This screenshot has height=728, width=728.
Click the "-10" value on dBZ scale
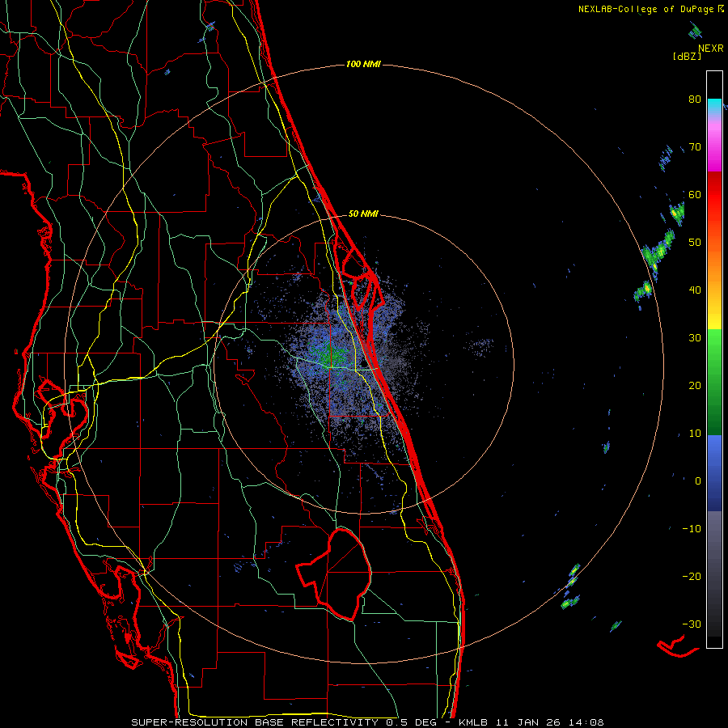click(x=692, y=528)
